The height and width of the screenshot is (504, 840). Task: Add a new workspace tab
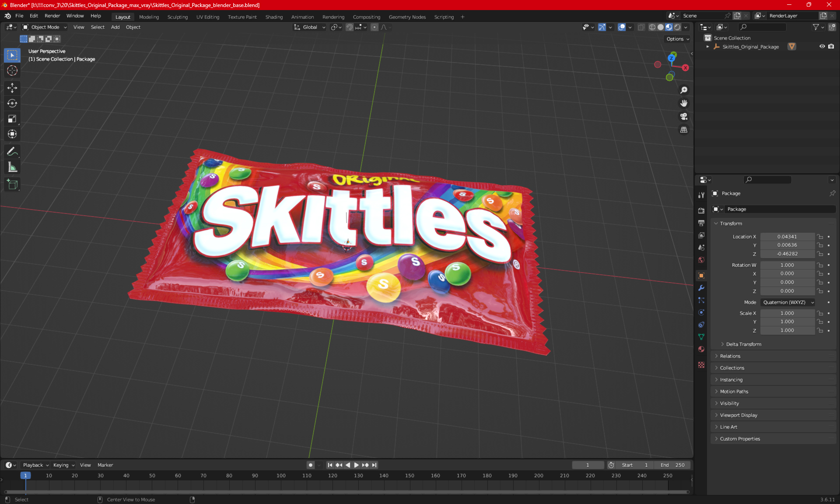[462, 17]
